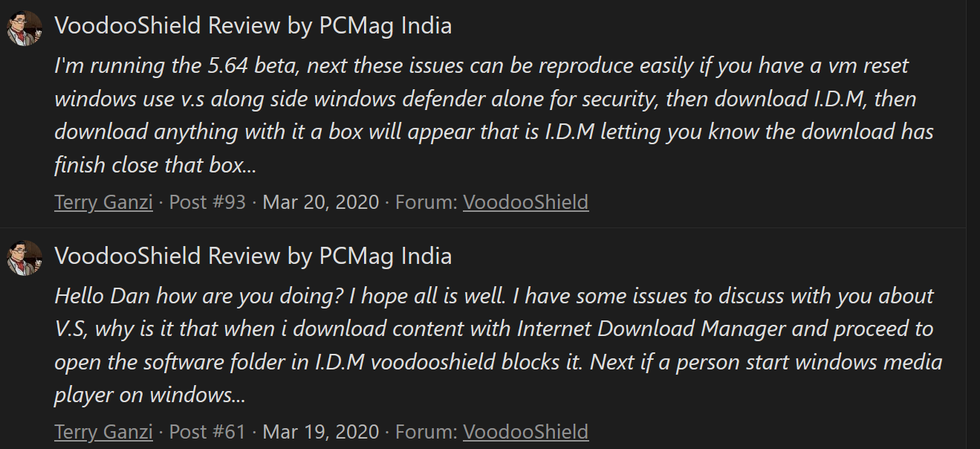Go to the VoodooShield forum link on Post #93
This screenshot has width=980, height=449.
(x=525, y=202)
